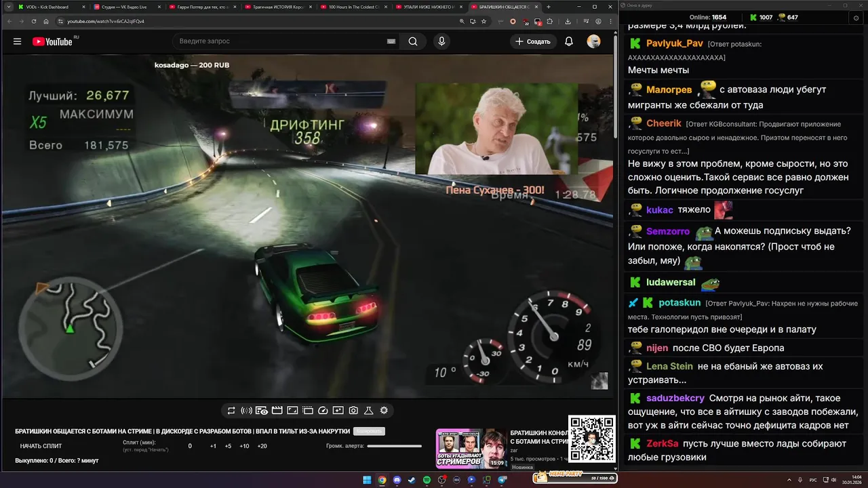Click the "Online: 1854" counter in chat window
868x488 pixels.
(x=707, y=17)
